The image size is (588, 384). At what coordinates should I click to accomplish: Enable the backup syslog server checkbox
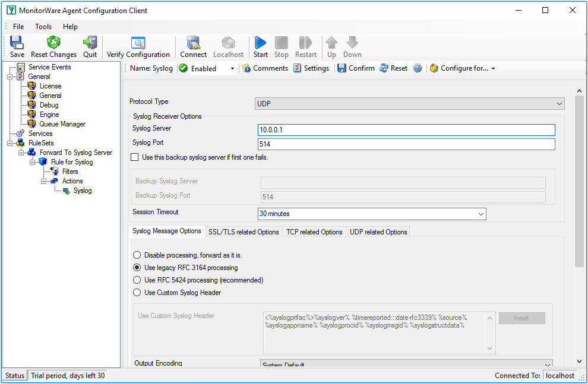pos(135,157)
